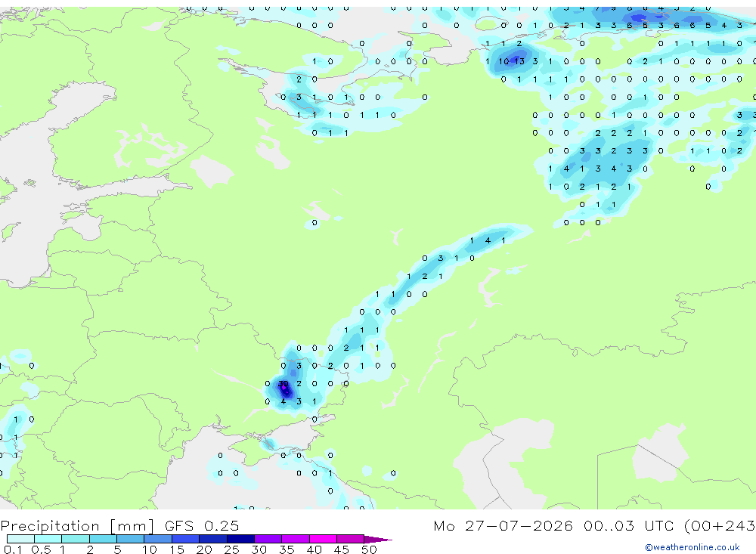Select the 0.5–1 mm legend color swatch
Image resolution: width=756 pixels, height=554 pixels.
[x=48, y=539]
